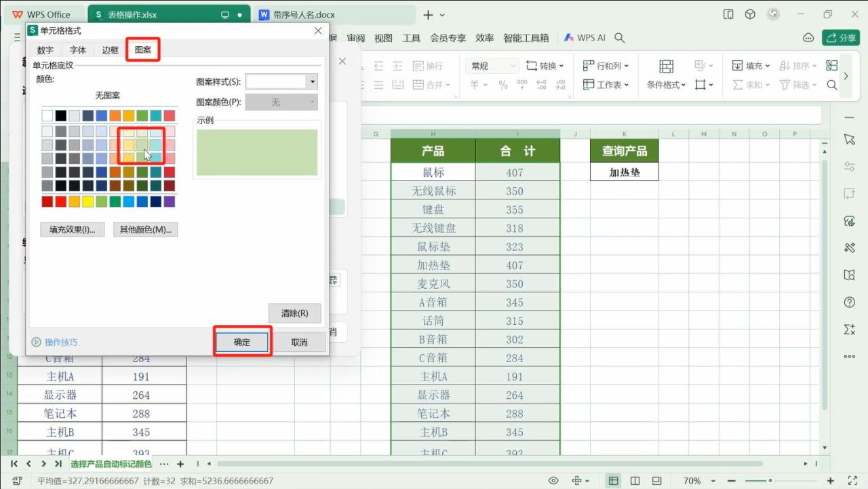Open the formula sigma-x icon in right sidebar
The width and height of the screenshot is (868, 489).
point(850,329)
